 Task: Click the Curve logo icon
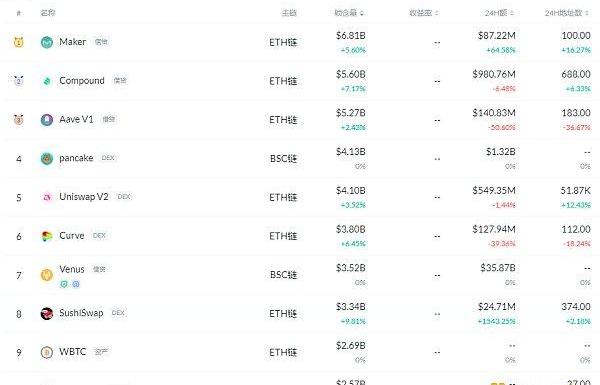pyautogui.click(x=47, y=236)
